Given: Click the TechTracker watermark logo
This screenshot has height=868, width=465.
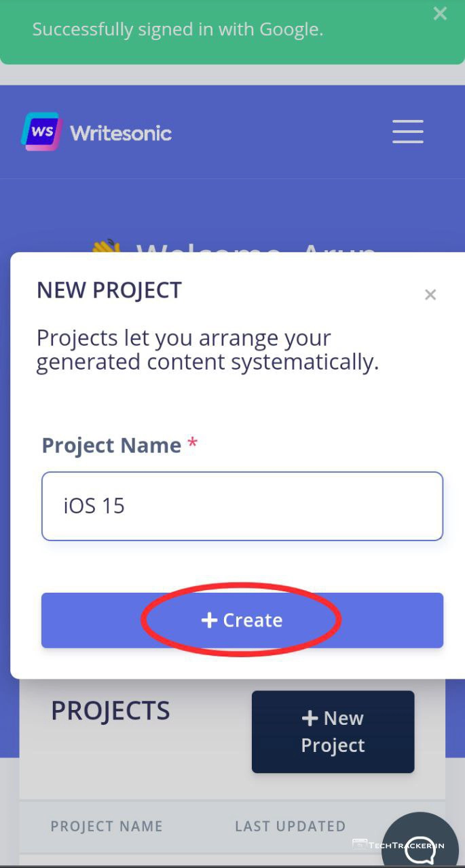Looking at the screenshot, I should (x=398, y=845).
